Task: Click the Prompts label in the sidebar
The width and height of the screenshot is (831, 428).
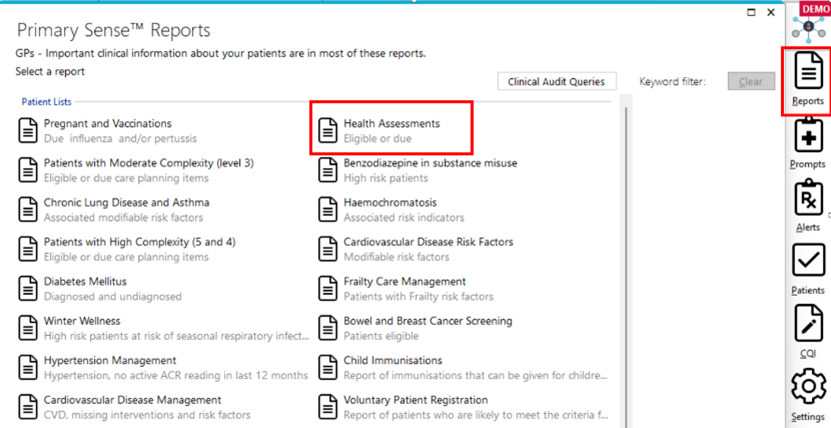Action: [808, 164]
